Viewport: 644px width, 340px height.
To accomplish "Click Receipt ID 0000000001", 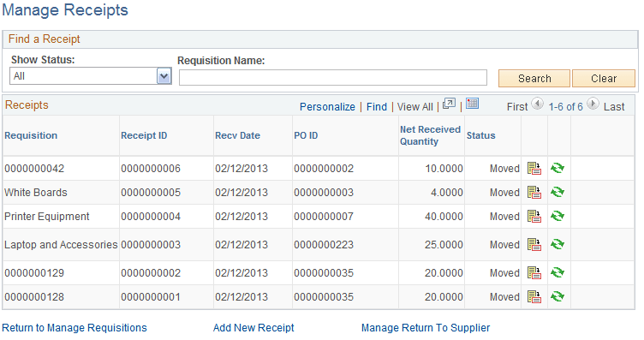I will (x=151, y=297).
